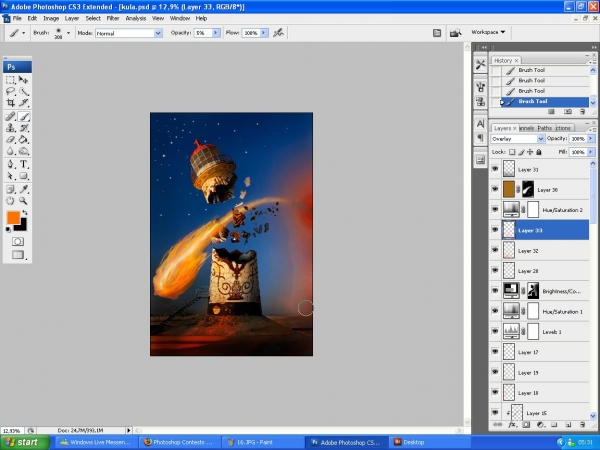Open the Flow slider arrow

(264, 33)
